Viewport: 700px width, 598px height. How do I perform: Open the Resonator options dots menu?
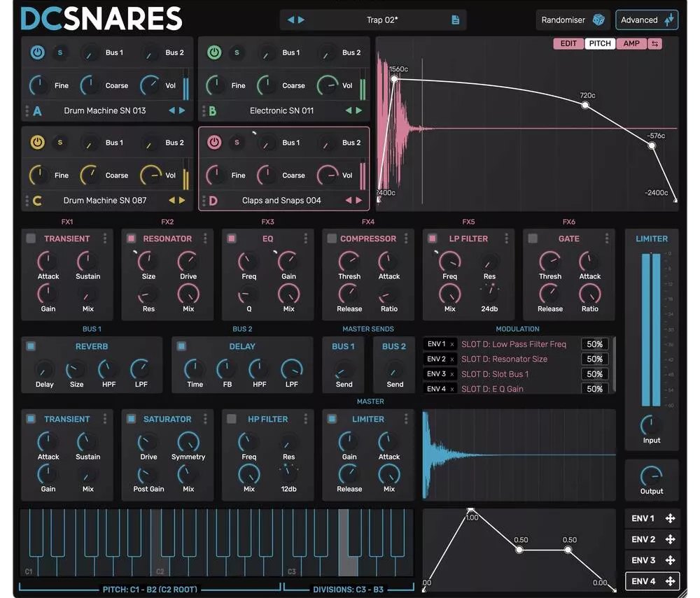pos(205,238)
